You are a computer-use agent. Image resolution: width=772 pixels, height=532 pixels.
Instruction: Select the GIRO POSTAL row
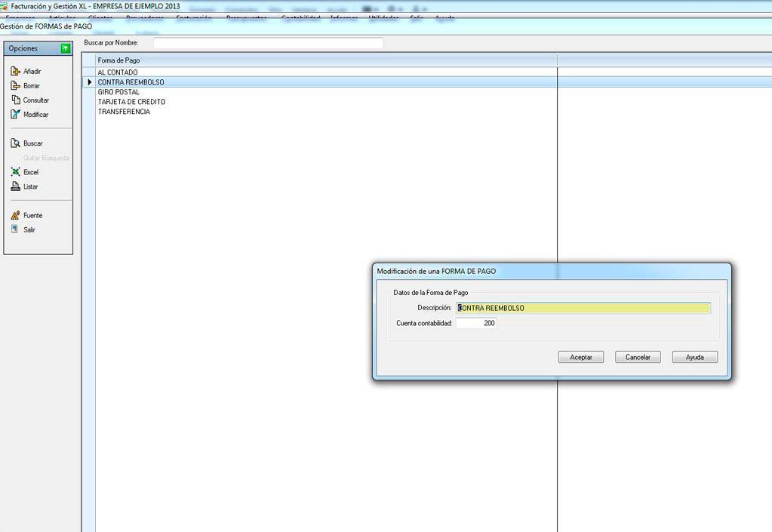coord(118,92)
